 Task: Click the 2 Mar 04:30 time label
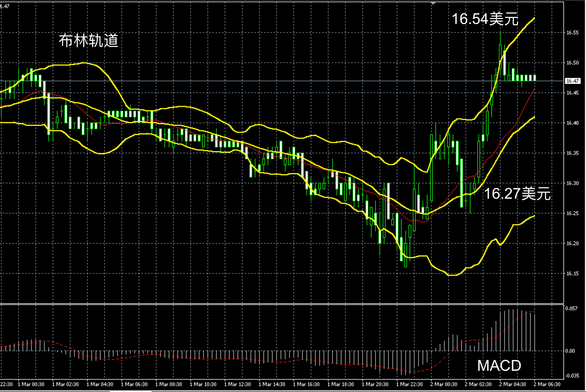(513, 384)
